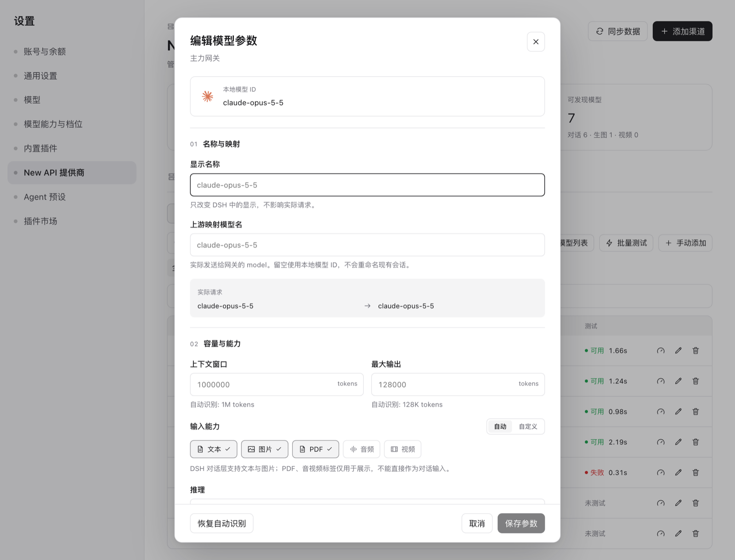Click edit pencil in 0.98s row
The width and height of the screenshot is (735, 560).
coord(678,412)
